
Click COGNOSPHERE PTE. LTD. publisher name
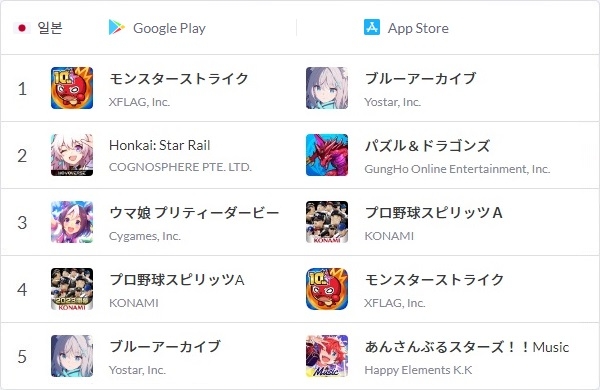[x=180, y=167]
